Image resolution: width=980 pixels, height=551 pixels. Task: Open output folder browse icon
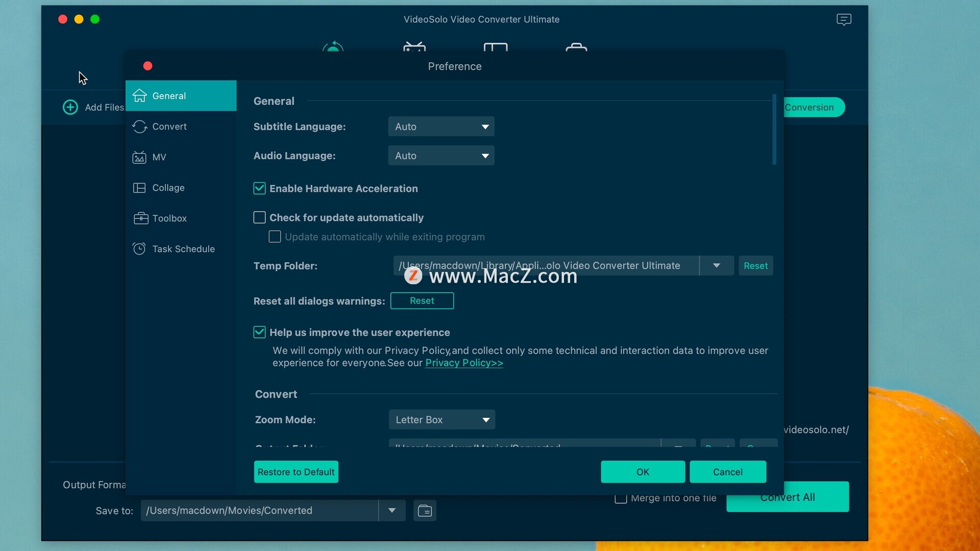[425, 510]
